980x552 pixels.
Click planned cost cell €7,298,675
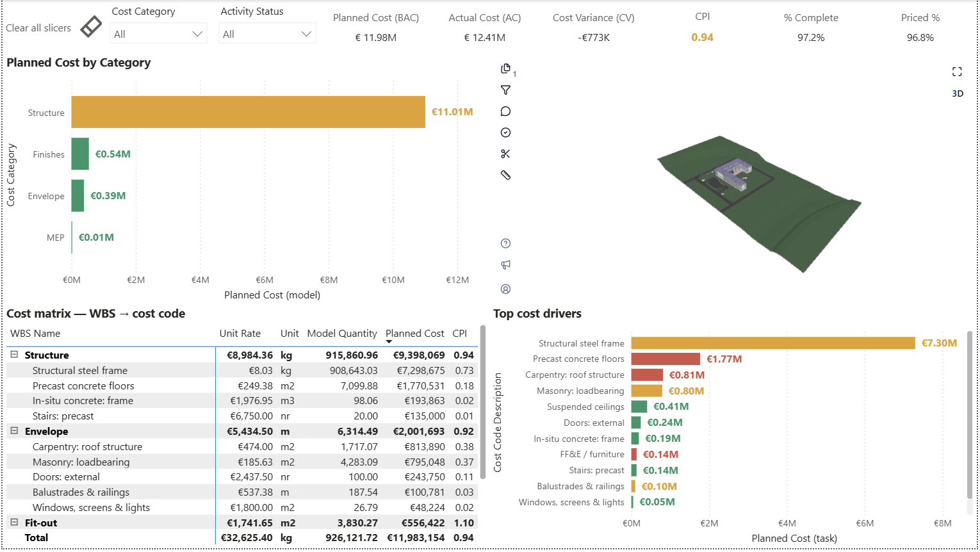point(421,370)
